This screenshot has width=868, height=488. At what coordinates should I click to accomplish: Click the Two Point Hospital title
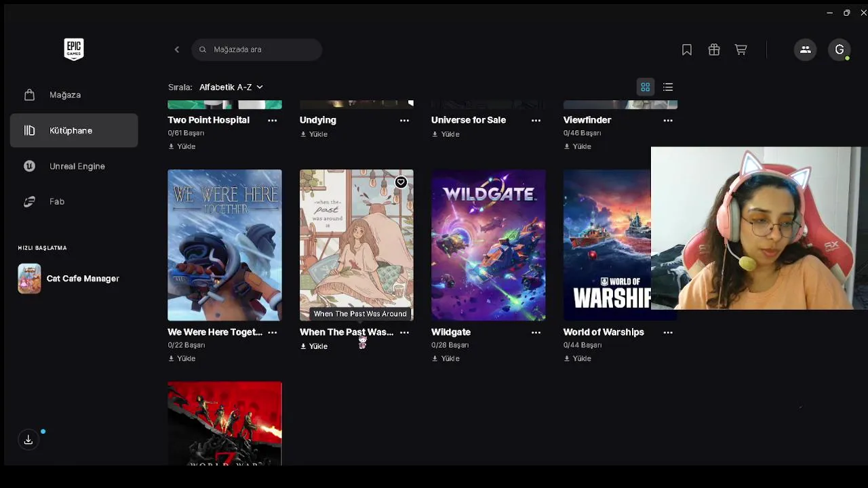[208, 120]
